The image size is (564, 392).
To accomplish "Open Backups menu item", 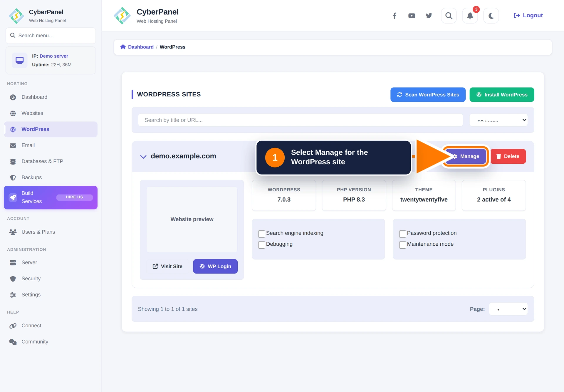I will [51, 177].
